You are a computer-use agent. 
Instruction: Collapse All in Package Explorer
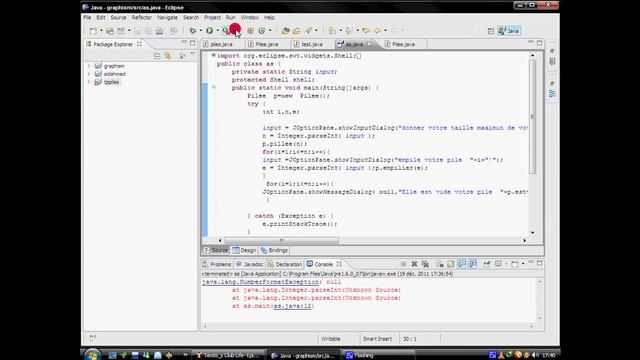pyautogui.click(x=157, y=56)
